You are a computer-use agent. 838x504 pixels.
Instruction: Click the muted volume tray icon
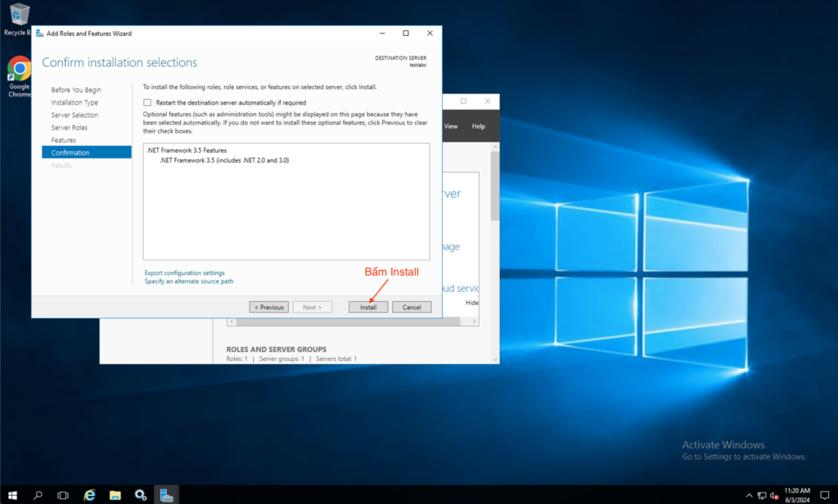tap(773, 495)
